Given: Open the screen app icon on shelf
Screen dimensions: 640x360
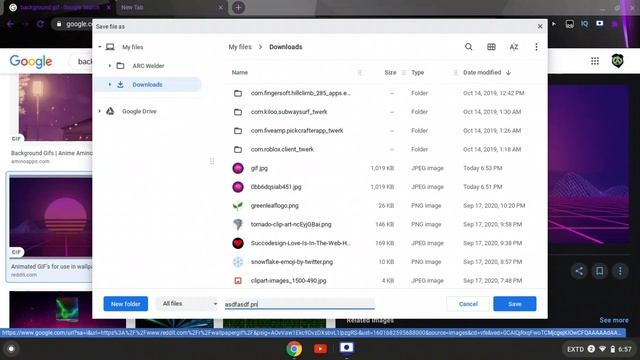Looking at the screenshot, I should pyautogui.click(x=347, y=348).
